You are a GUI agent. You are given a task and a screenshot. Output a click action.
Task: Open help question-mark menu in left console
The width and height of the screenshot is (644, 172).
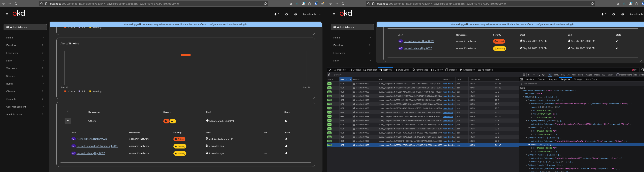coord(295,14)
